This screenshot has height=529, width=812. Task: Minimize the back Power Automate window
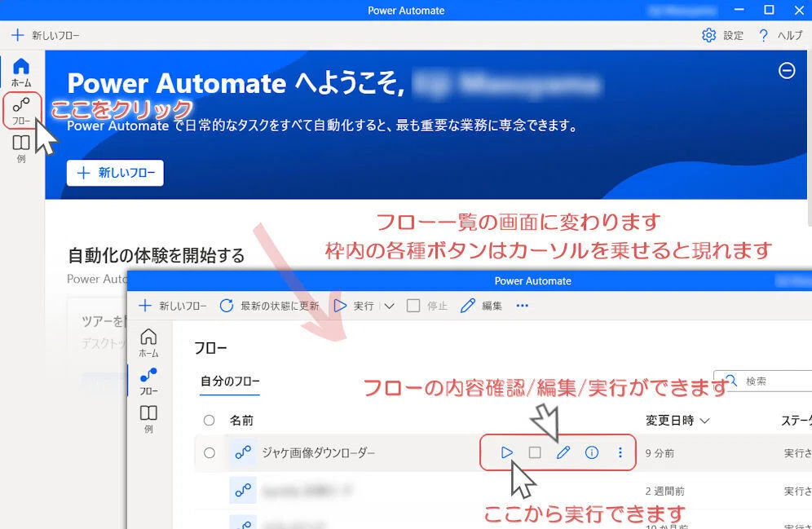tap(739, 10)
